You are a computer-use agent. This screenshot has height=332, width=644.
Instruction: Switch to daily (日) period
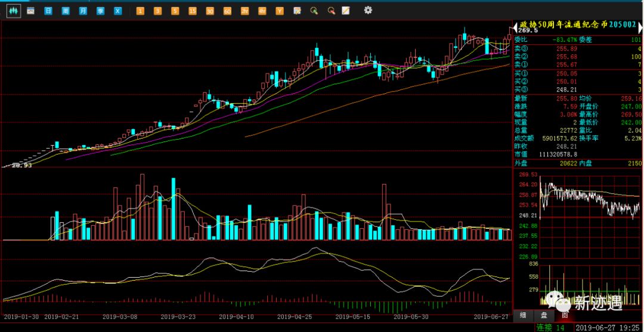[x=48, y=11]
